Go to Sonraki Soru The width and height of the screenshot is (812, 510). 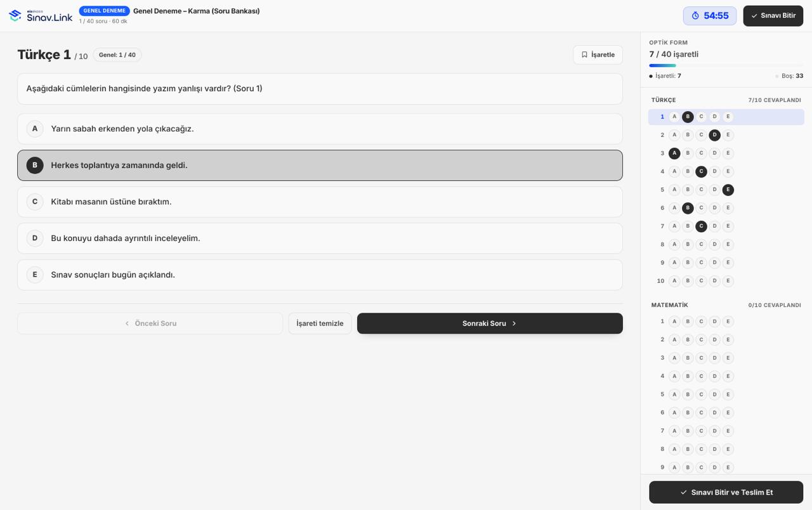(x=490, y=324)
